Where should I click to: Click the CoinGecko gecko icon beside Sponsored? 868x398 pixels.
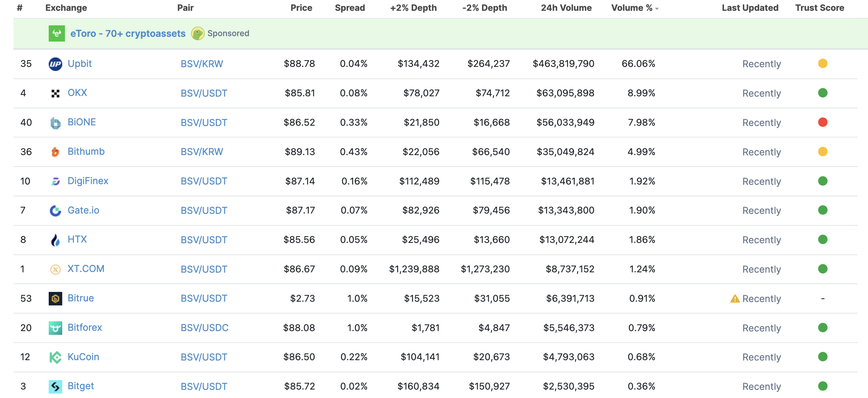click(x=198, y=33)
